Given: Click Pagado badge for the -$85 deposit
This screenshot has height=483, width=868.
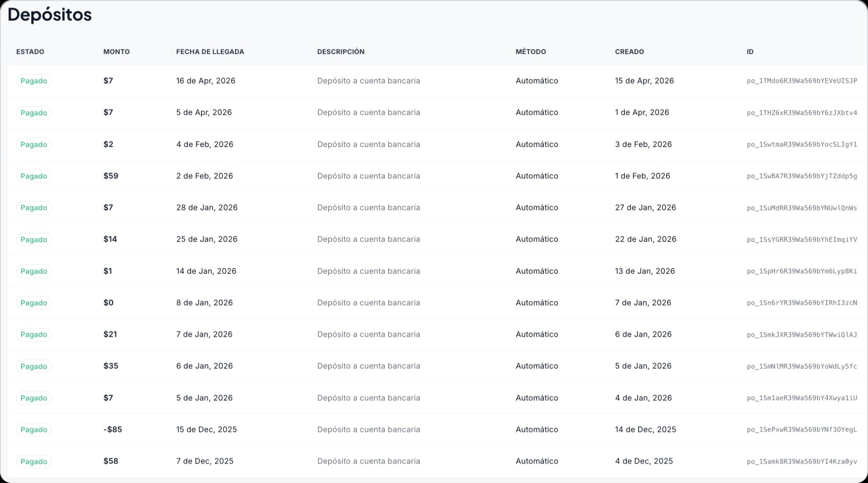Looking at the screenshot, I should pyautogui.click(x=34, y=429).
